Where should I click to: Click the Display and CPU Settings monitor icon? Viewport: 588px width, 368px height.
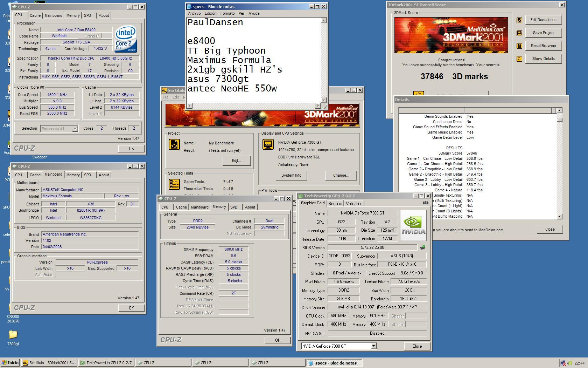point(268,144)
